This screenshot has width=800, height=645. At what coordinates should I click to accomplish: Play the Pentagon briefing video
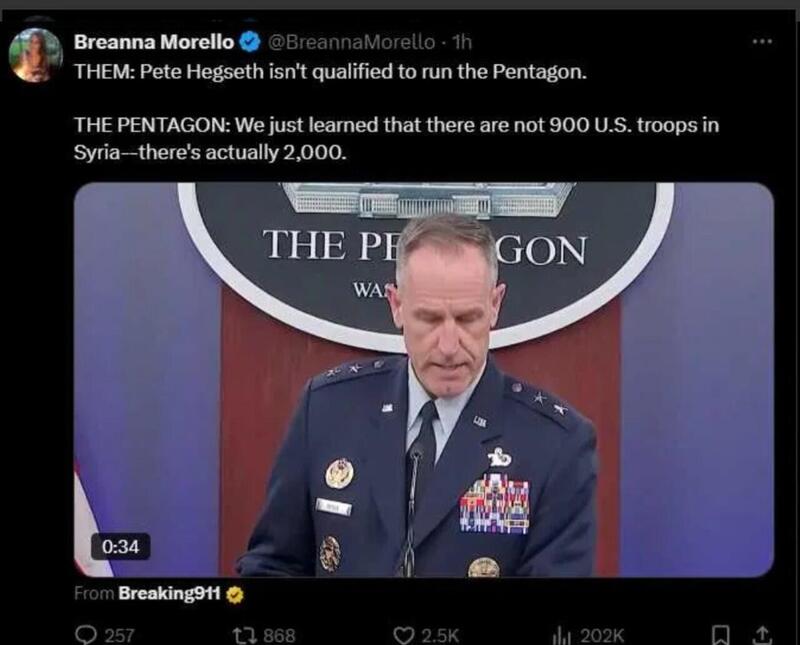[423, 380]
